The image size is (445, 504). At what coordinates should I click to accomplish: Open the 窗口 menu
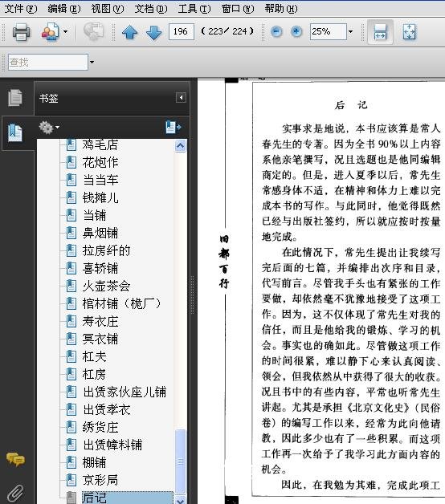click(238, 9)
